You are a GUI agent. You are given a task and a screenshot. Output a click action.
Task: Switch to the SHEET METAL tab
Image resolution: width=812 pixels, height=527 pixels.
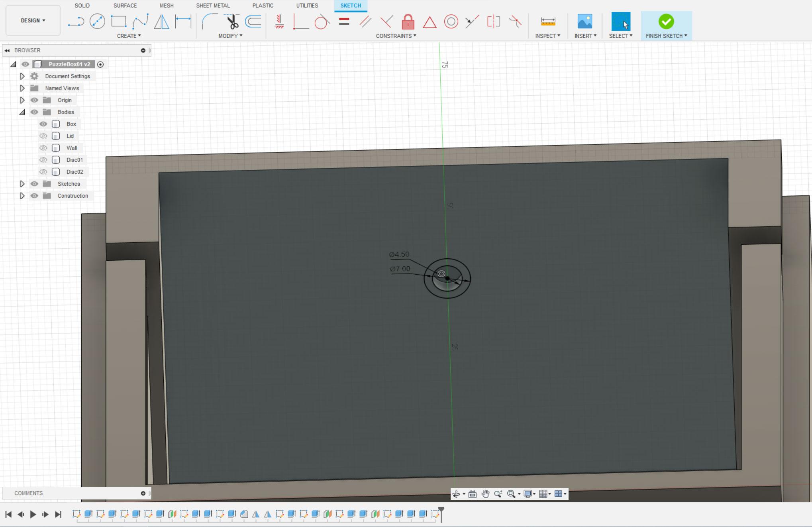(x=213, y=6)
